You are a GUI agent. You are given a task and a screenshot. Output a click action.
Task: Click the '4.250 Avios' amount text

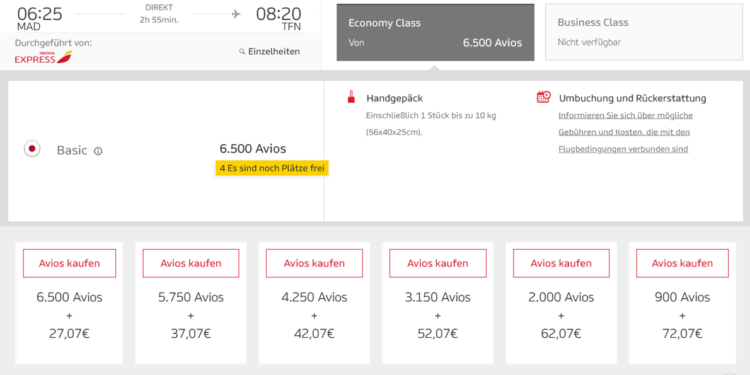314,298
